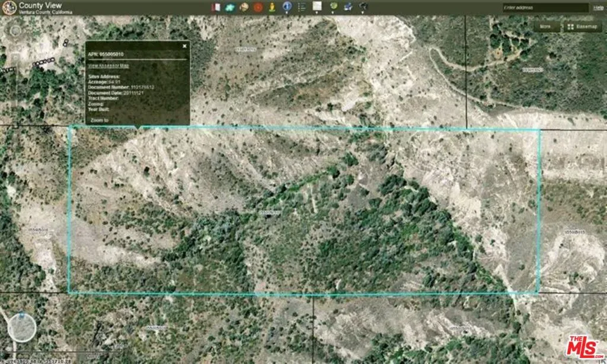Open the Help link
Viewport: 607px width, 364px height.
point(599,8)
